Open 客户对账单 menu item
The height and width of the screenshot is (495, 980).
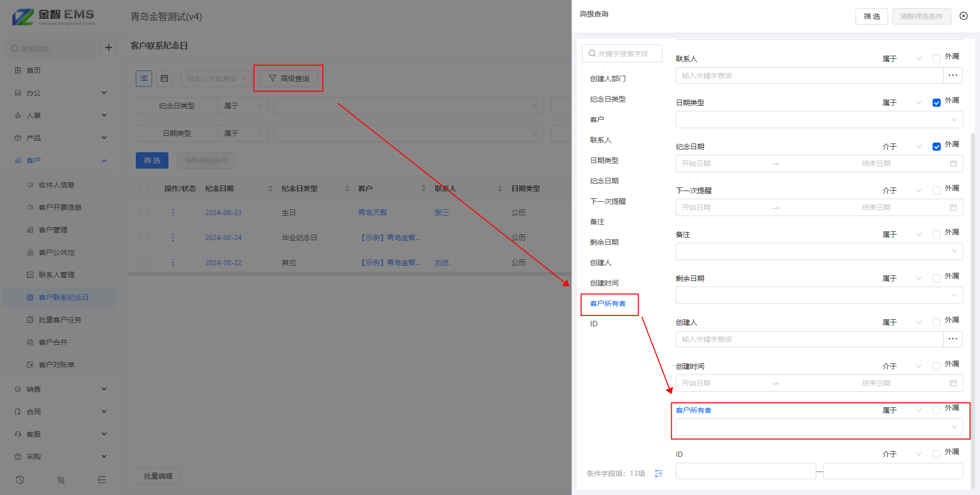pyautogui.click(x=57, y=365)
